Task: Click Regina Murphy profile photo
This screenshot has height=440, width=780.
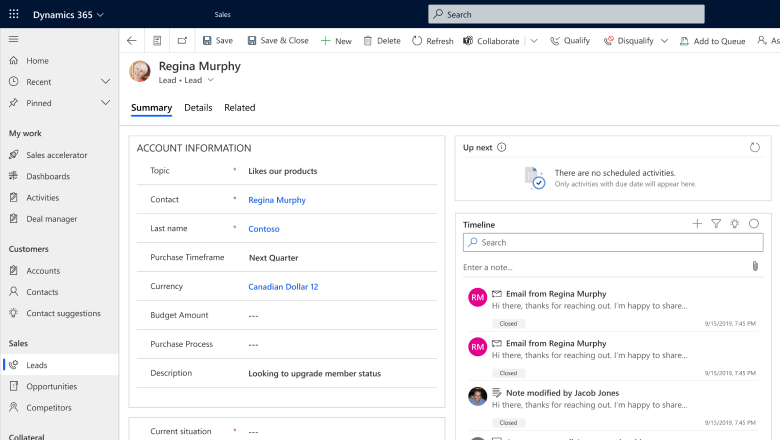Action: pos(140,72)
